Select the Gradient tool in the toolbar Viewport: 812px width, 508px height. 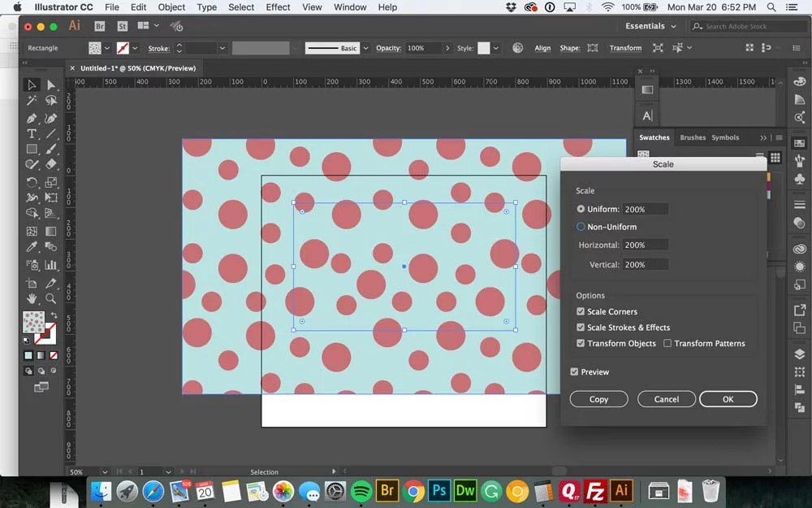pyautogui.click(x=50, y=229)
